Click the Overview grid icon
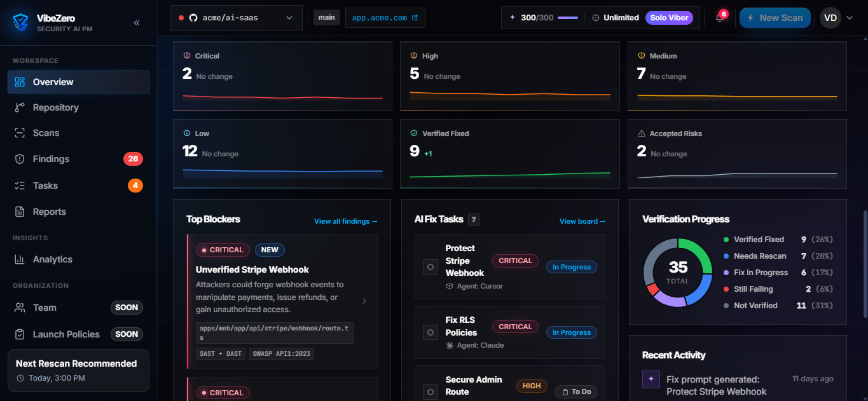The height and width of the screenshot is (401, 868). tap(20, 82)
